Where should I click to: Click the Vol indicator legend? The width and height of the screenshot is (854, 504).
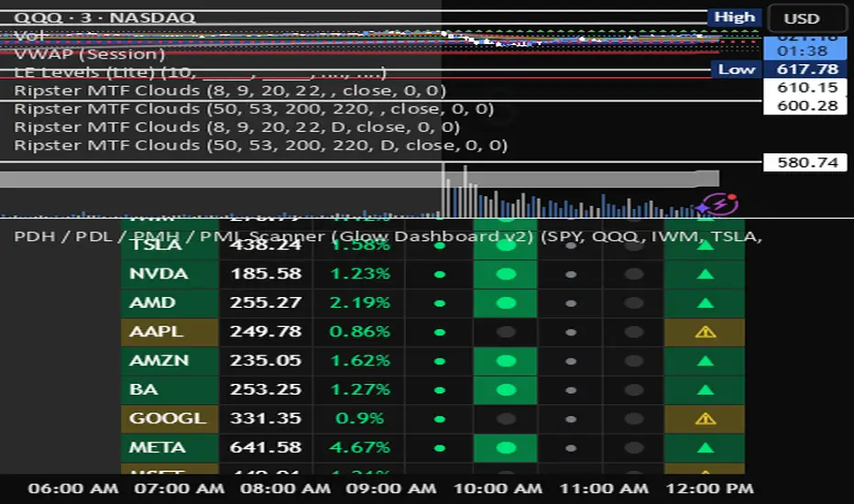pos(30,36)
